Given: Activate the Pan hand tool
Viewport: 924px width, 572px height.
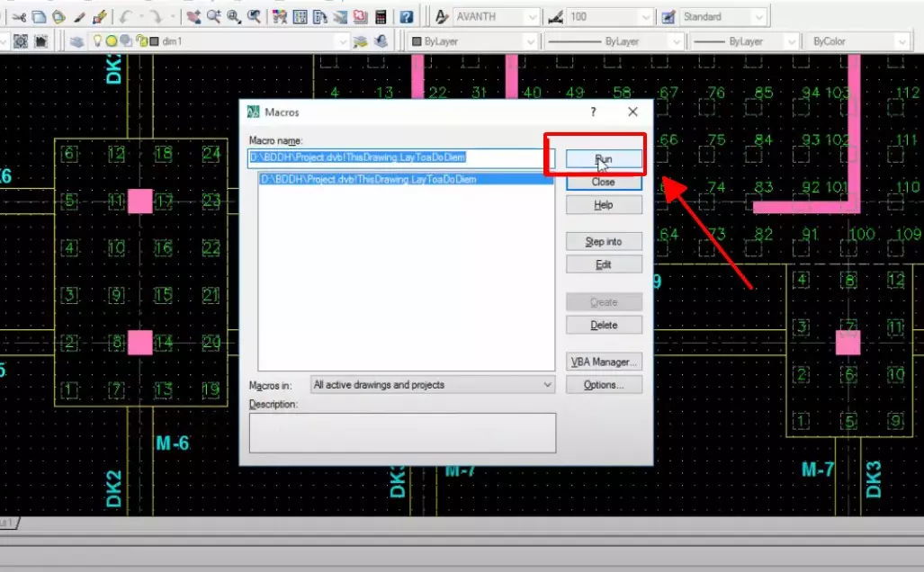Looking at the screenshot, I should (193, 17).
